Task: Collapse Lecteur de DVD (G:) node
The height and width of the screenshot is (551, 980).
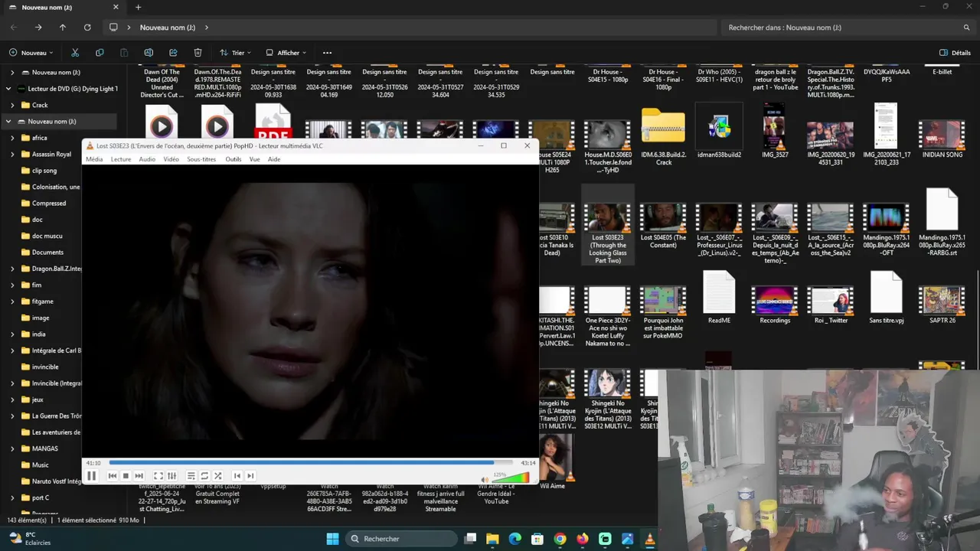Action: coord(8,89)
